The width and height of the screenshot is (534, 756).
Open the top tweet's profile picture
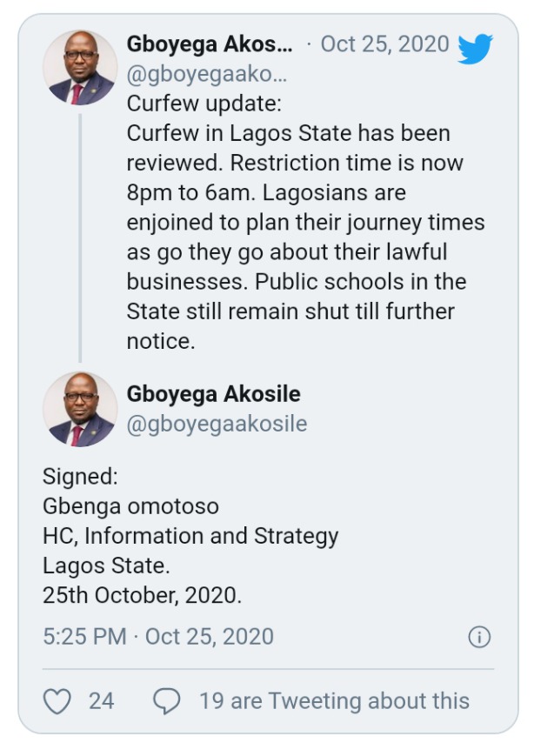80,68
